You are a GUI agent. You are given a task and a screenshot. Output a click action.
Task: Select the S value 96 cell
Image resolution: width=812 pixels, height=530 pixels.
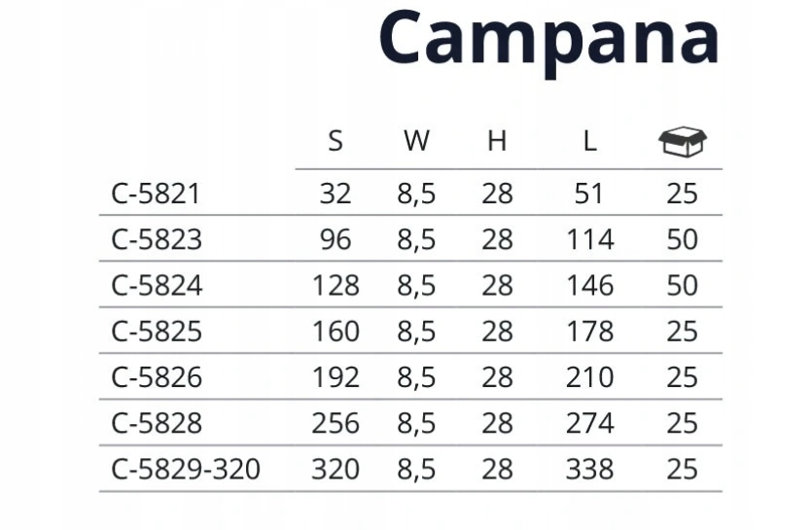335,240
